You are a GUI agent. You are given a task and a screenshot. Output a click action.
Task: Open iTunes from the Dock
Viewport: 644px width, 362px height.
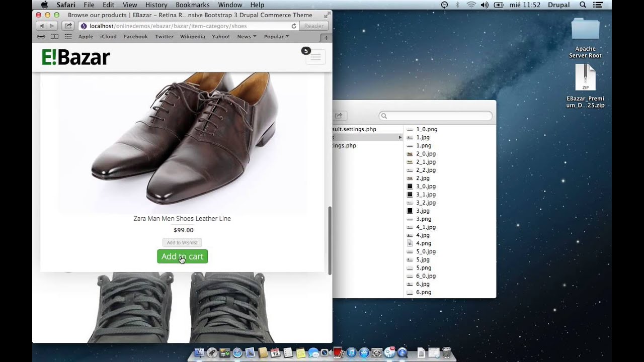point(352,353)
